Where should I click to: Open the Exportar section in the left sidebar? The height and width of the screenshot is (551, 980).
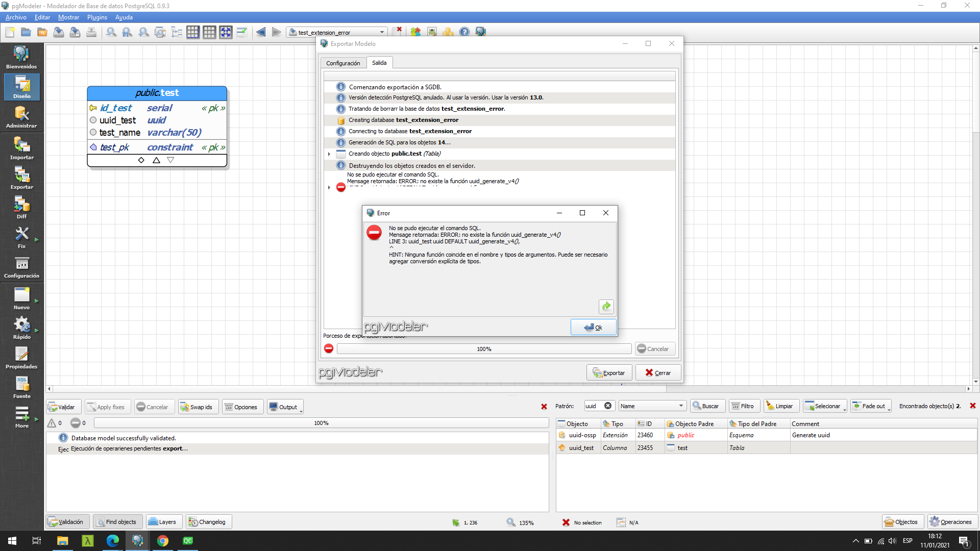click(x=21, y=178)
